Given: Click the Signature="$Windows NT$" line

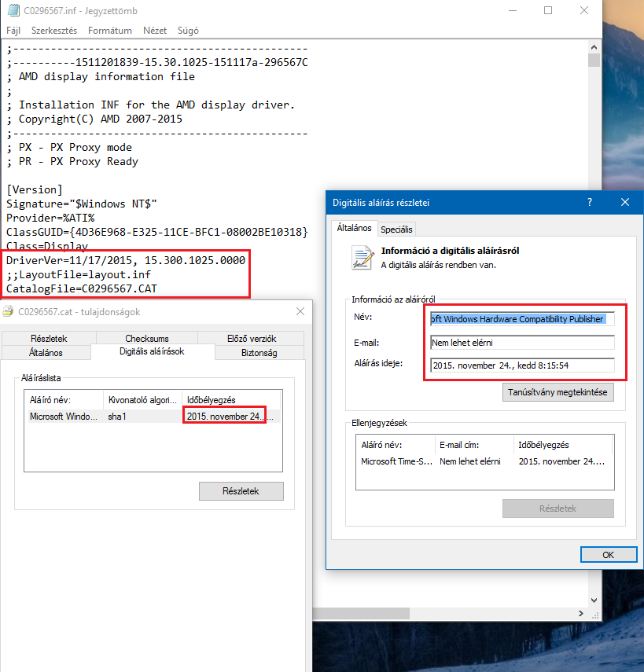Looking at the screenshot, I should [82, 204].
